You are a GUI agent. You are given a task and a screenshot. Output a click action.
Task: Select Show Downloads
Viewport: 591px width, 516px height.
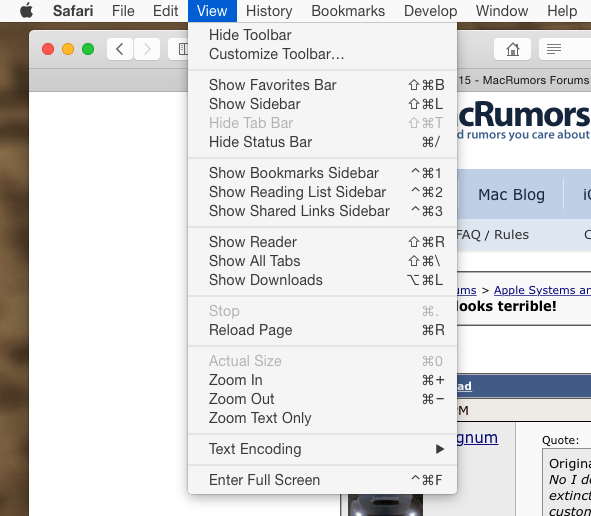point(323,280)
